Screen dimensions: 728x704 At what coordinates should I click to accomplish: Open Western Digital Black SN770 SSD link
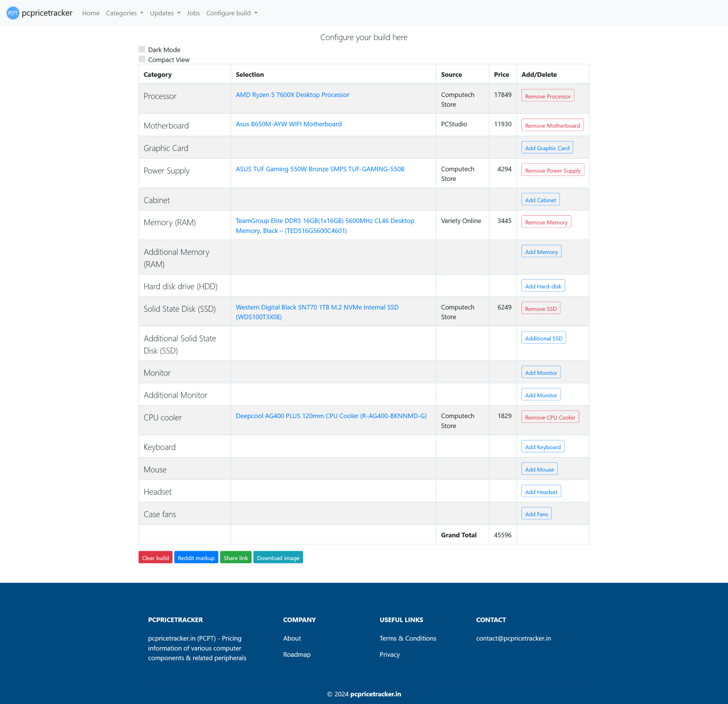pyautogui.click(x=317, y=312)
